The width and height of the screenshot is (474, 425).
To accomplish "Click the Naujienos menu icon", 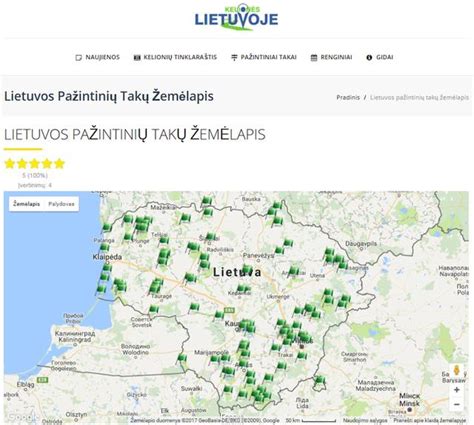I will point(79,58).
